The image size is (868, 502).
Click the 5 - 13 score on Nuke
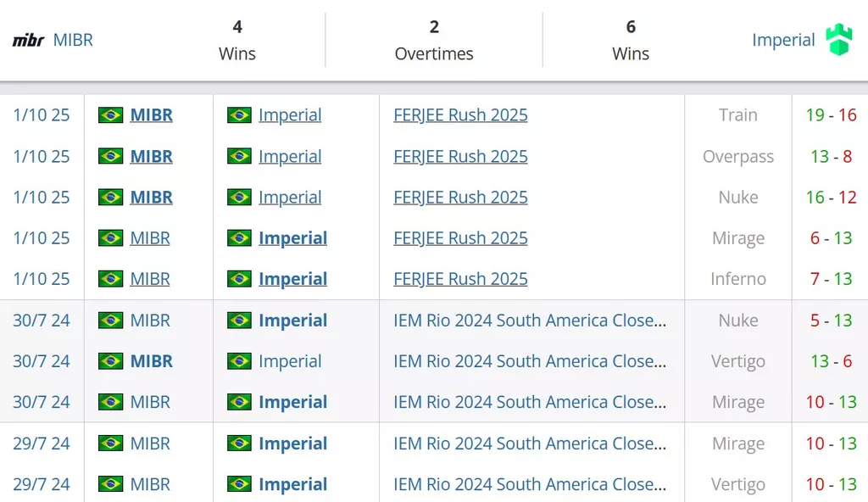831,321
